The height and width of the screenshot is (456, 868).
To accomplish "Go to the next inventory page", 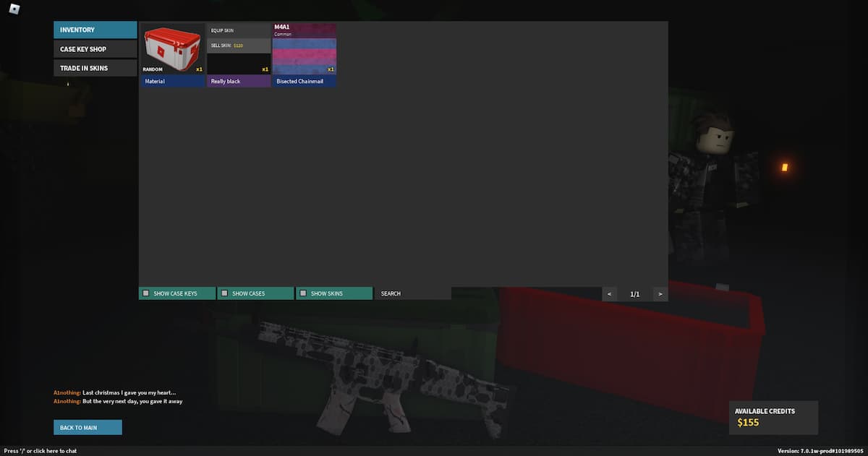I will 659,293.
